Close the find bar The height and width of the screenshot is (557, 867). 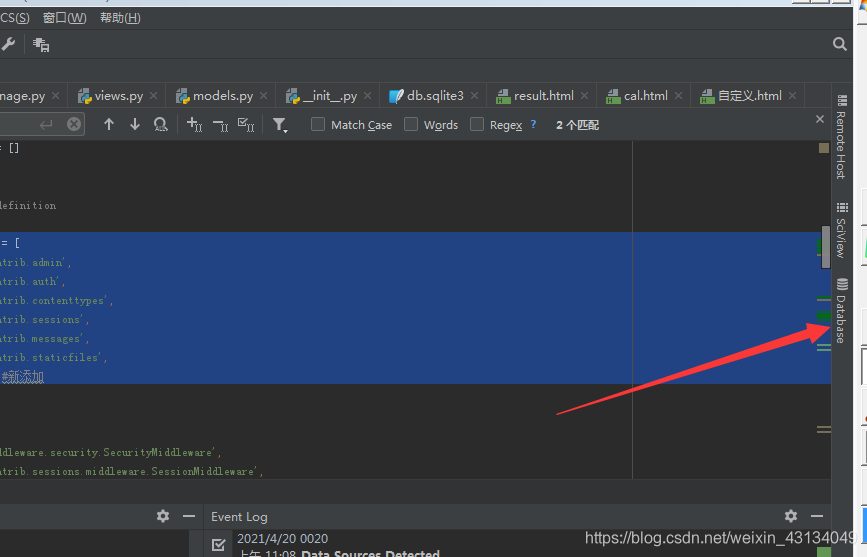tap(820, 119)
